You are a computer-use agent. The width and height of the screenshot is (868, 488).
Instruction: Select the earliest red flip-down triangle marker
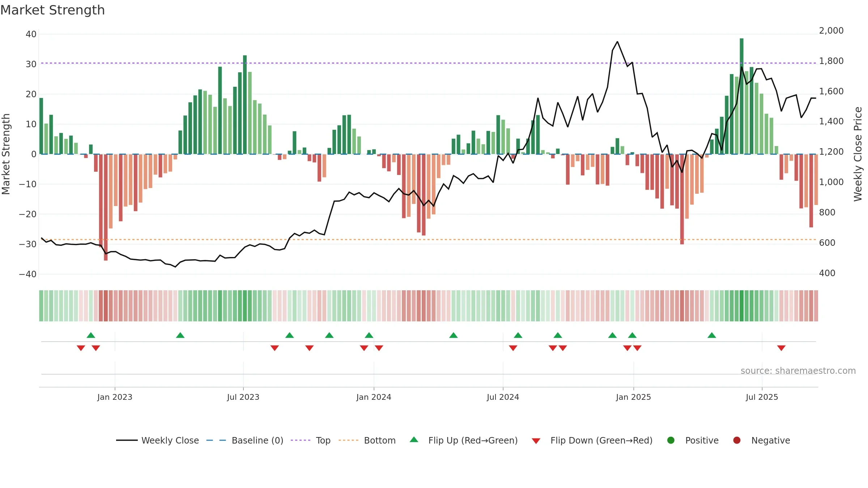pos(81,348)
